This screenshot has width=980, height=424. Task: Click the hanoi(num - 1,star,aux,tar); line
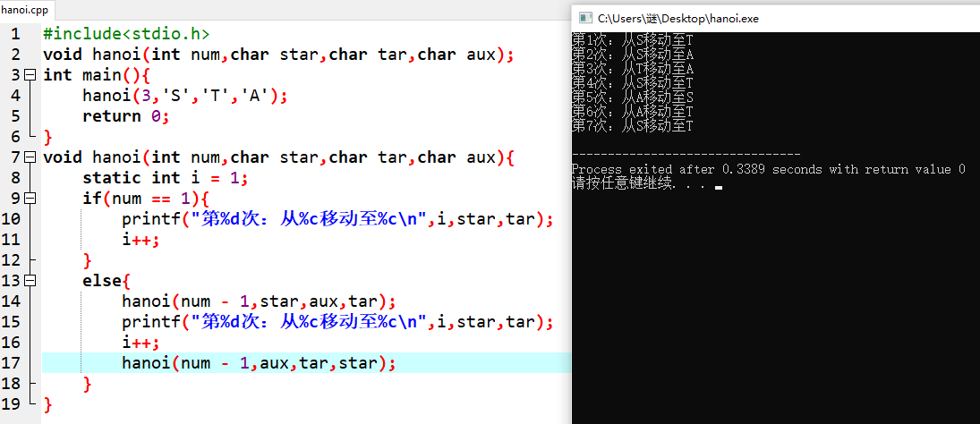(x=259, y=301)
